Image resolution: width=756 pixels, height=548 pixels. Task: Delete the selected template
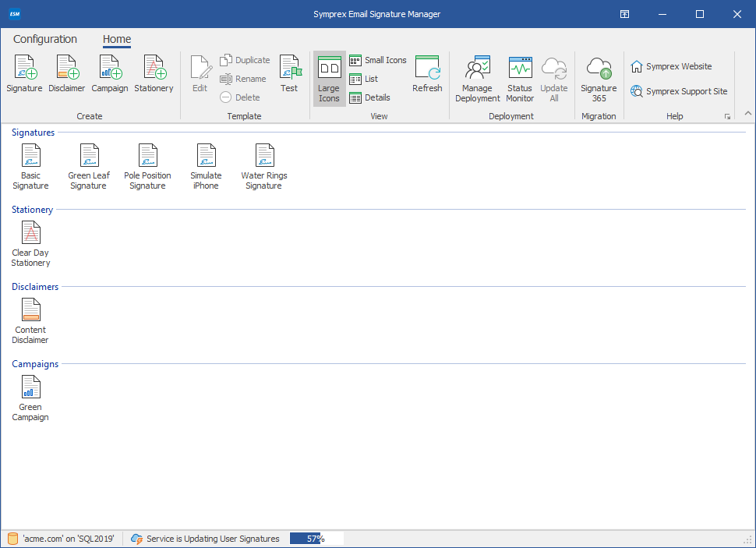tap(240, 97)
